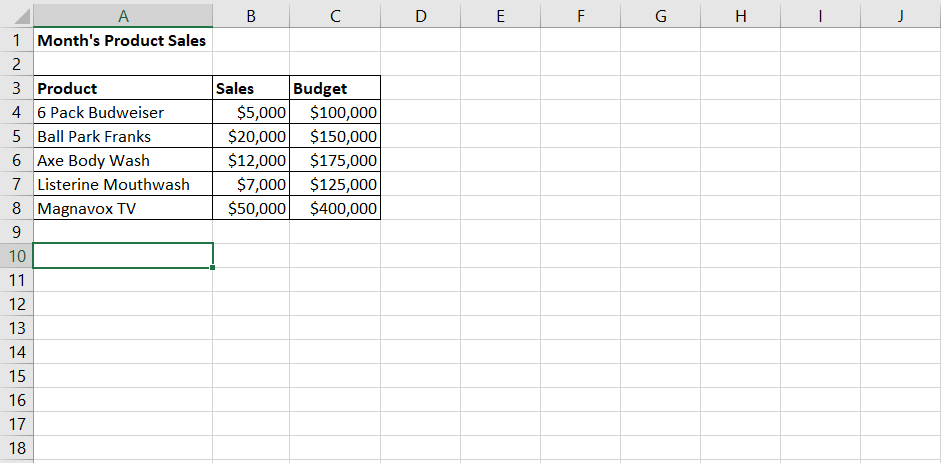This screenshot has width=941, height=463.
Task: Select the "Product" header cell
Action: coord(123,88)
